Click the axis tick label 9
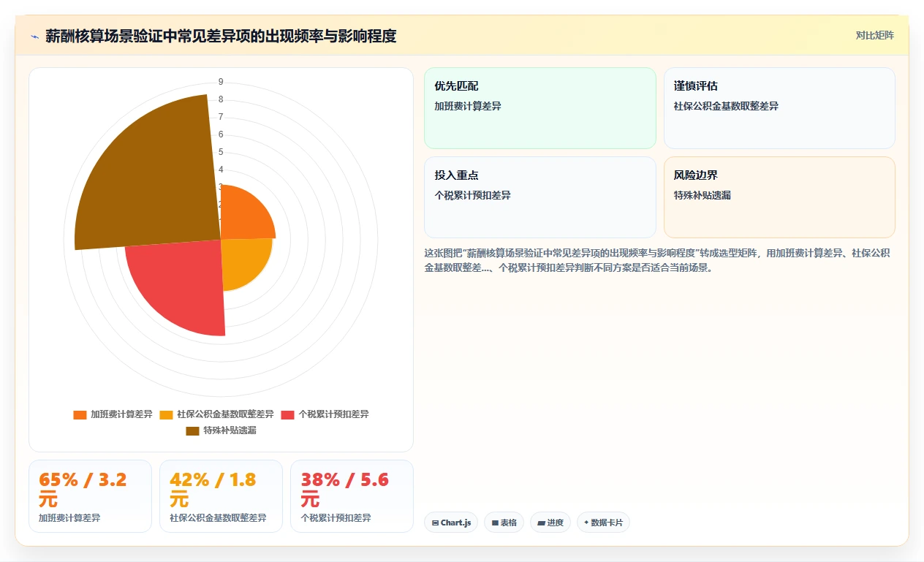924x562 pixels. pyautogui.click(x=221, y=82)
